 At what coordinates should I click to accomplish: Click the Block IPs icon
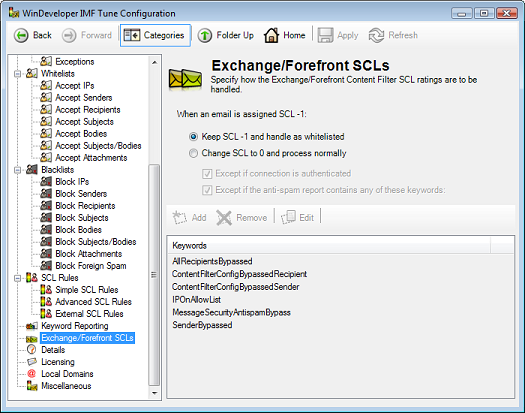click(46, 182)
